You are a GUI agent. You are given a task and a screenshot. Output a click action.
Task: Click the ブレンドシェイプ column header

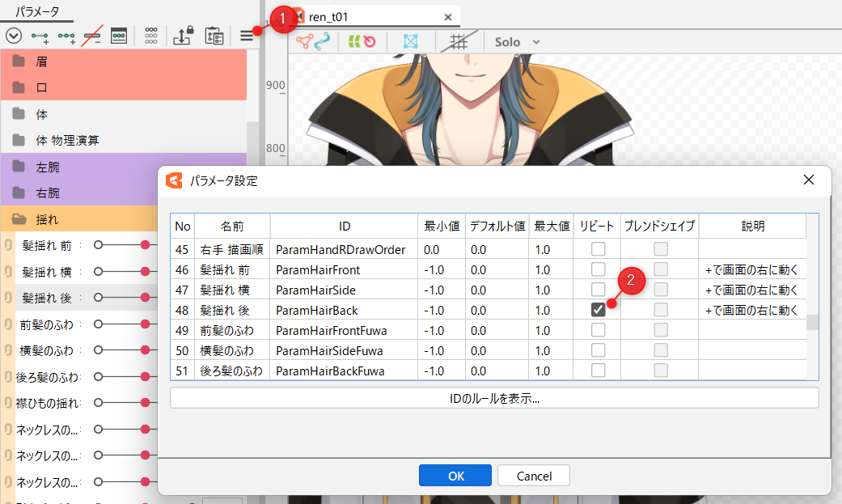660,227
